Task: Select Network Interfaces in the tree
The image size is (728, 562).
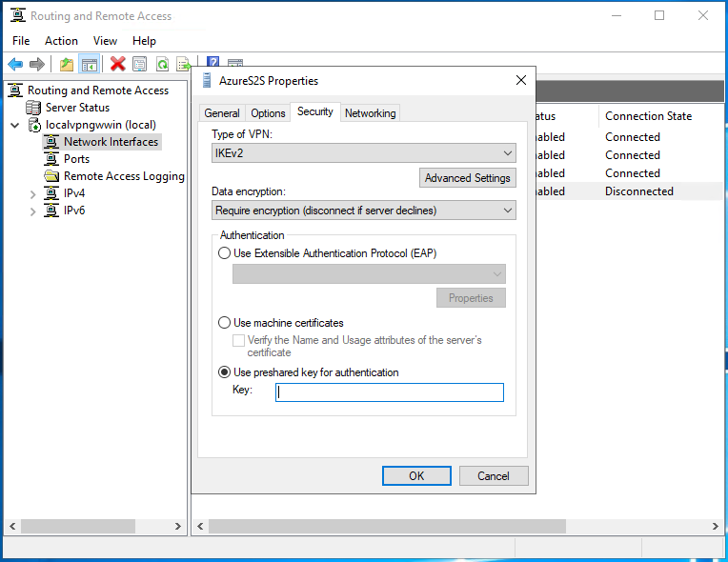Action: click(x=111, y=142)
